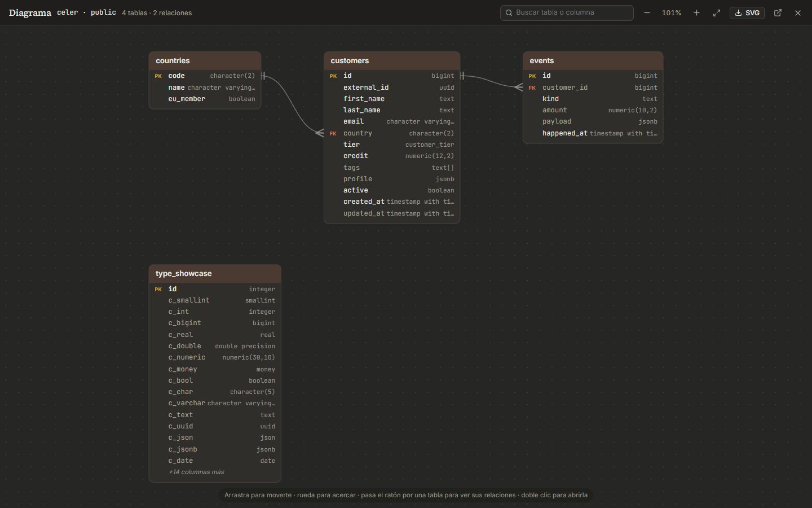The image size is (812, 508).
Task: Click the happened_at column in events
Action: point(593,133)
